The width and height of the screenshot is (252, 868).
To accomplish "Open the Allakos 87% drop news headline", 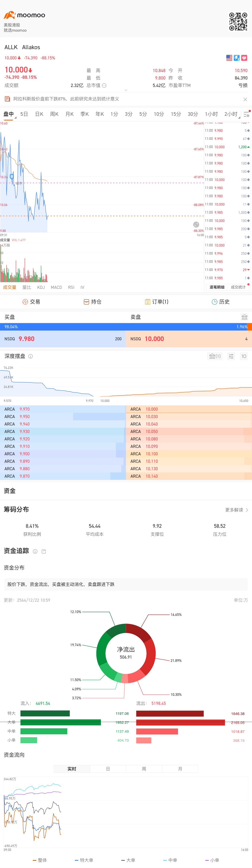I will pyautogui.click(x=66, y=99).
